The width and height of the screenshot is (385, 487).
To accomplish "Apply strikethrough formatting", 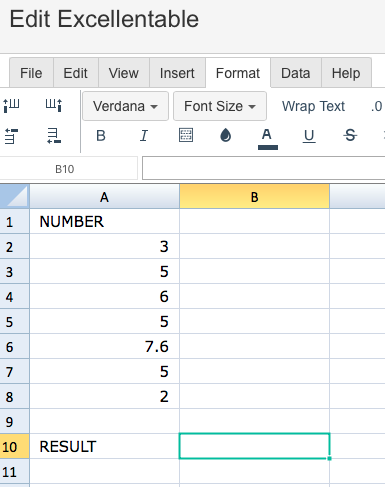I will click(x=350, y=135).
